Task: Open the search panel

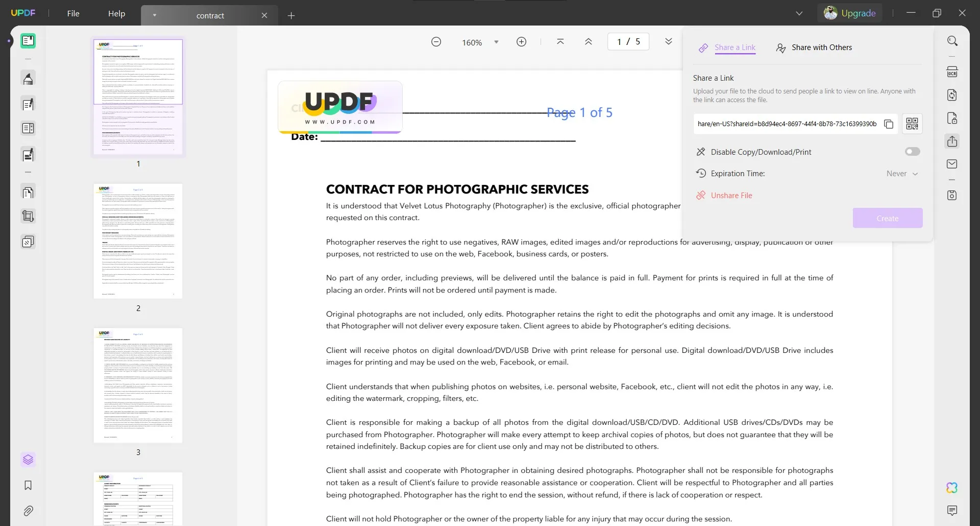Action: point(952,40)
